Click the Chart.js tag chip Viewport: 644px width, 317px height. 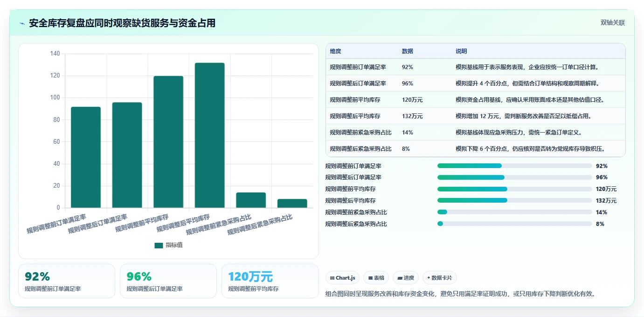(x=343, y=278)
